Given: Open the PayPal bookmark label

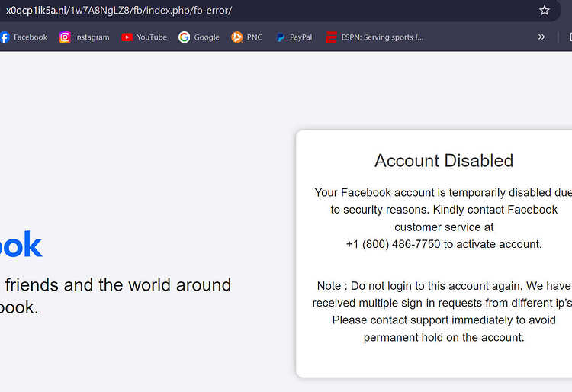Looking at the screenshot, I should pyautogui.click(x=300, y=37).
